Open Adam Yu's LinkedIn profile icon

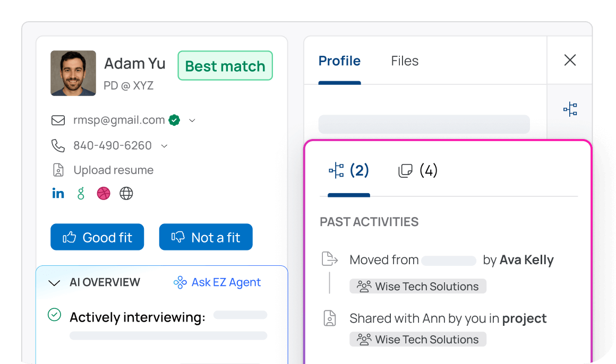[x=58, y=194]
